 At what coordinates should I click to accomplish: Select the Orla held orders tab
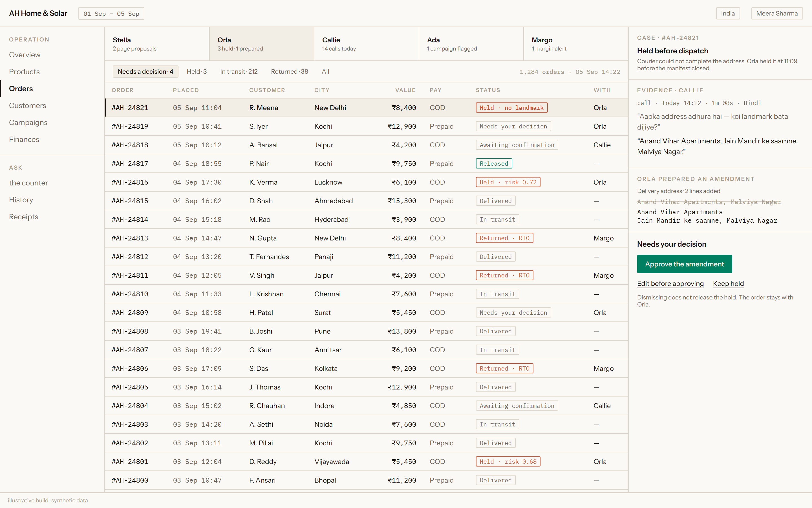click(x=262, y=44)
